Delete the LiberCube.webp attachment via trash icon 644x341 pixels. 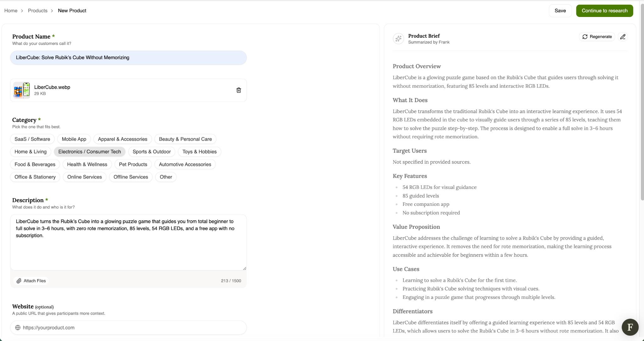(239, 90)
